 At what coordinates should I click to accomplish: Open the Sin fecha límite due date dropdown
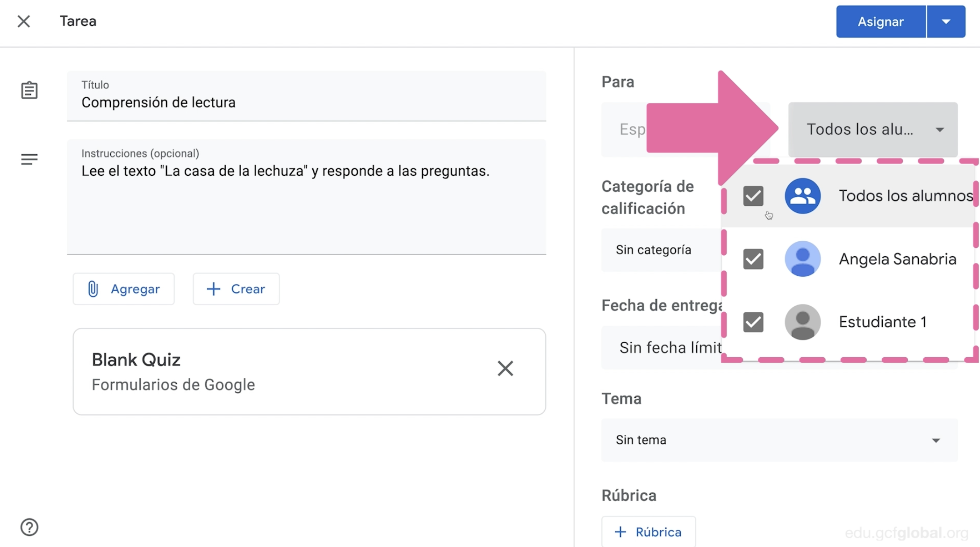click(662, 347)
